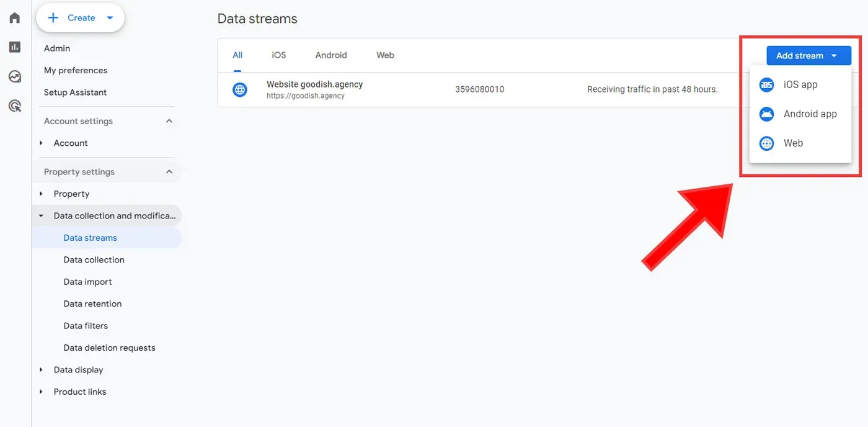Viewport: 868px width, 427px height.
Task: Switch to the Web tab
Action: pyautogui.click(x=385, y=55)
